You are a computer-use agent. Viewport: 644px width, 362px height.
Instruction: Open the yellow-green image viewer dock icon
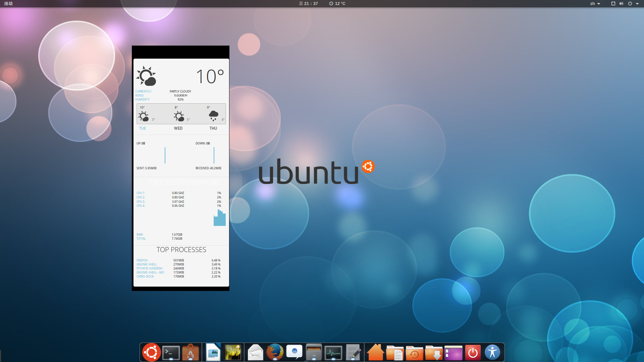[233, 352]
